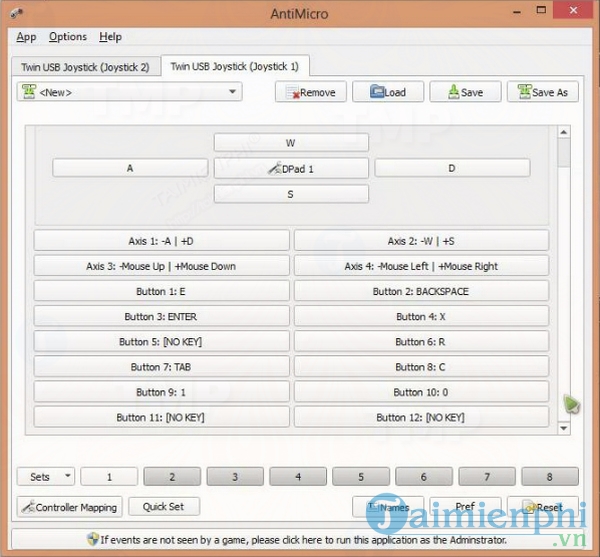Open the App menu
The height and width of the screenshot is (557, 600).
tap(26, 37)
